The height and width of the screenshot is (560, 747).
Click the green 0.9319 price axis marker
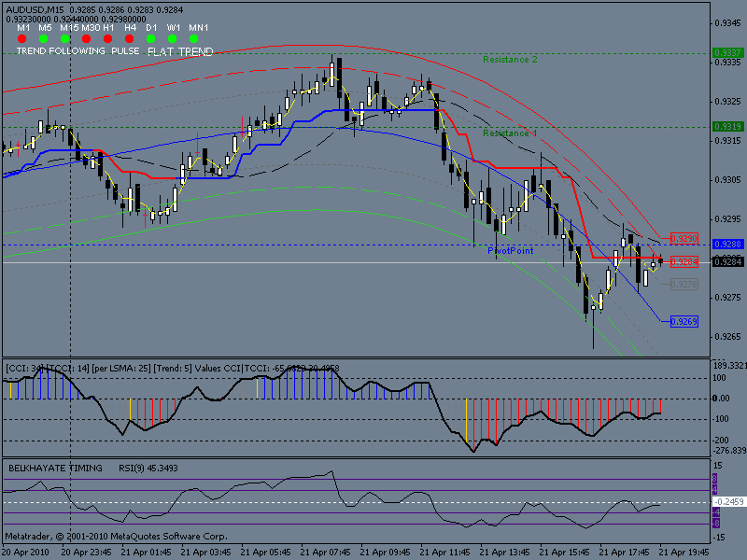[727, 126]
